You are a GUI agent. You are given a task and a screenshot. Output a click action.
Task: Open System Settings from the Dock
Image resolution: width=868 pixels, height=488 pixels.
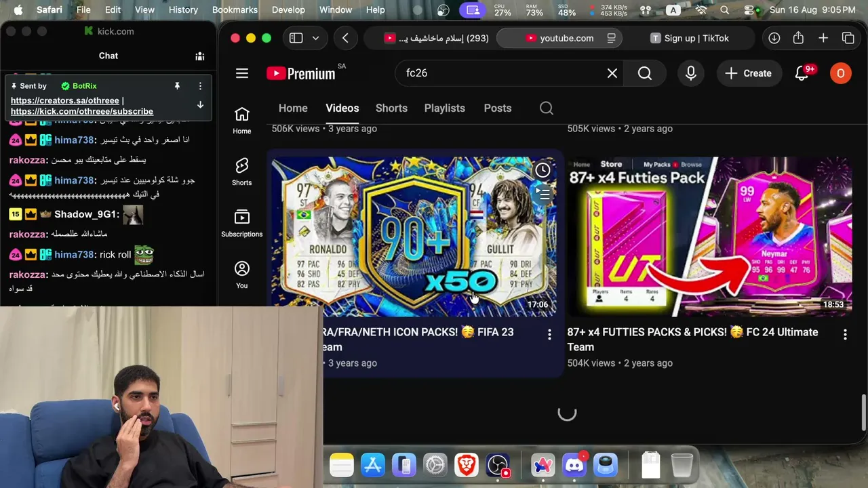click(x=435, y=465)
